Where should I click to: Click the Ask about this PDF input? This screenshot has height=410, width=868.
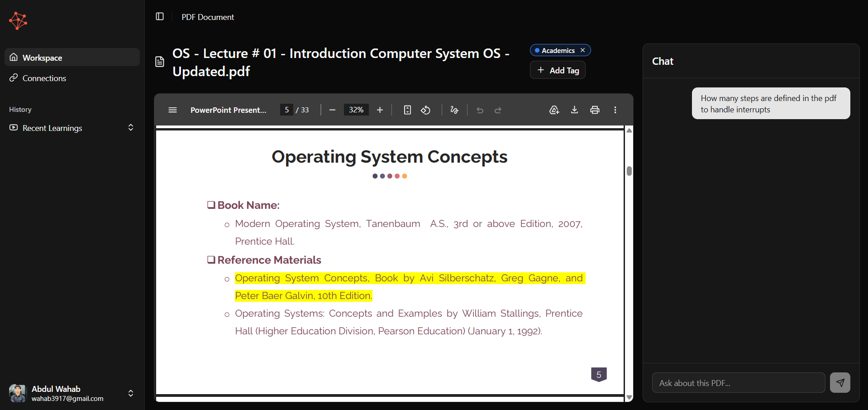[739, 383]
